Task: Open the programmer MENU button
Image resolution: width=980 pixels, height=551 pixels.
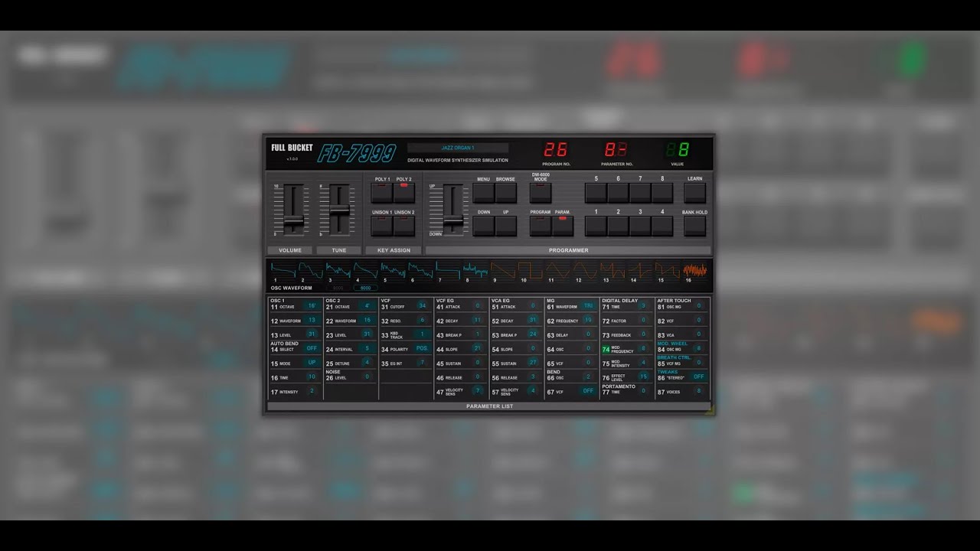Action: click(483, 192)
